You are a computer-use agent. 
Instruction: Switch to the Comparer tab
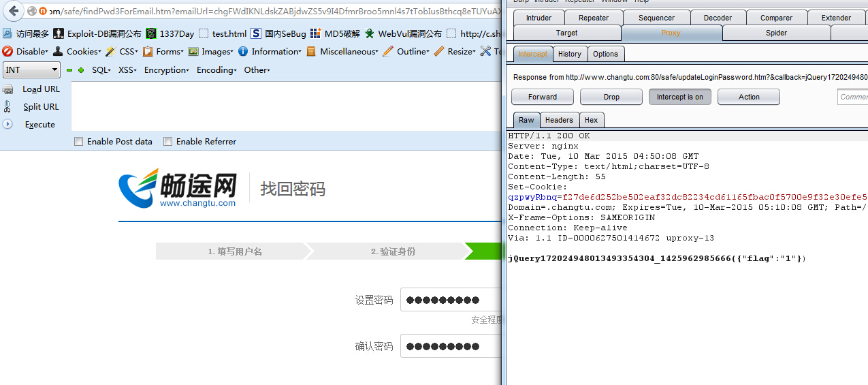(x=777, y=18)
